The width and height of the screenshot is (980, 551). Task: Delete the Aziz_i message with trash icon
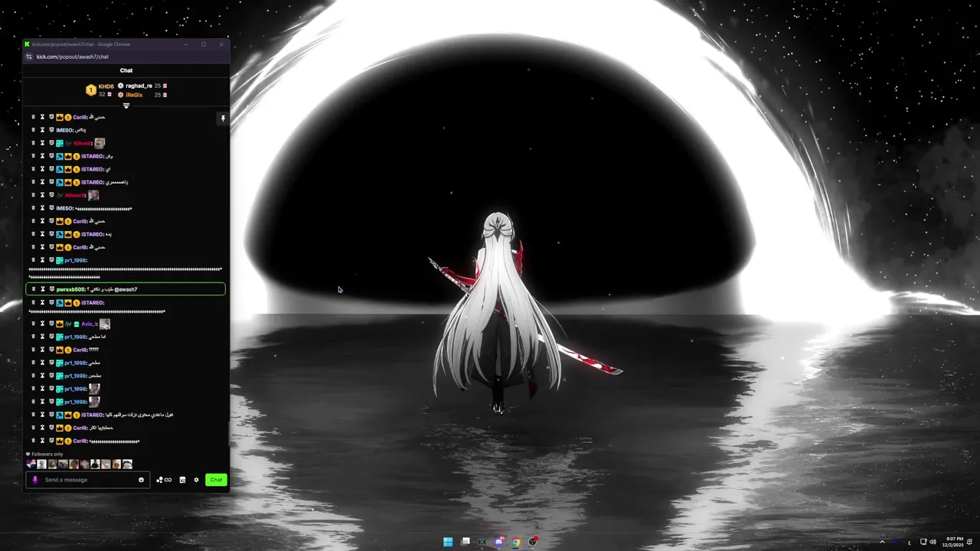click(33, 324)
